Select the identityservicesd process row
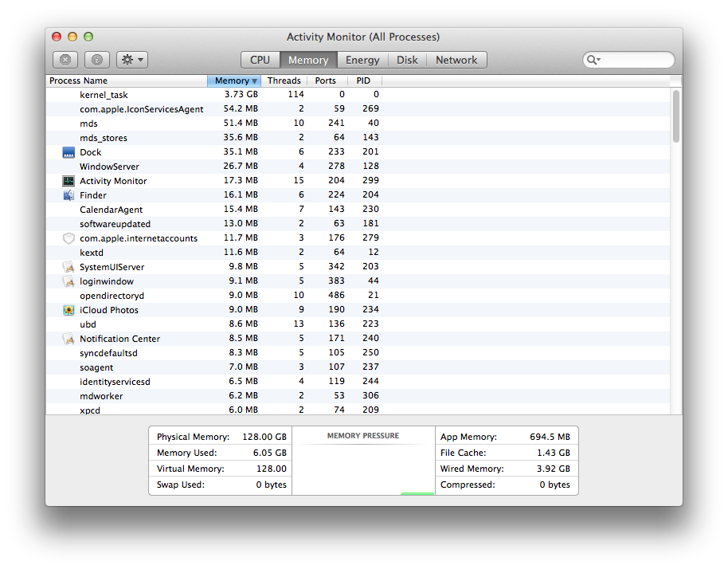The width and height of the screenshot is (728, 569). click(358, 382)
